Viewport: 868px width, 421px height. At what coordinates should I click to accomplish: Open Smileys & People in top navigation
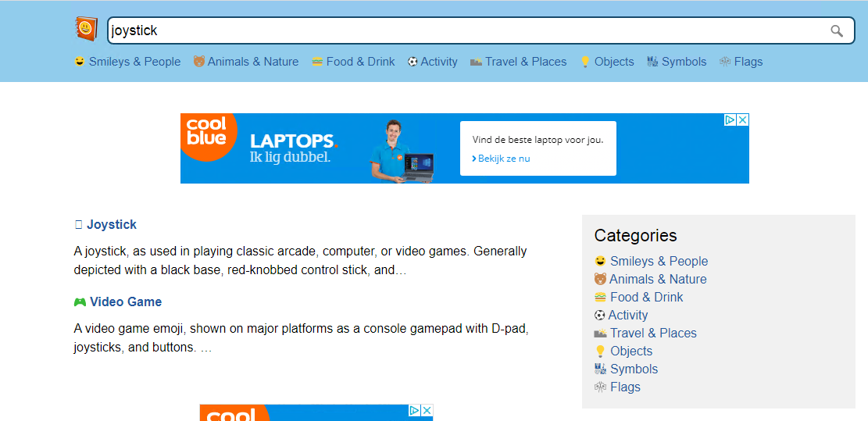(x=127, y=62)
